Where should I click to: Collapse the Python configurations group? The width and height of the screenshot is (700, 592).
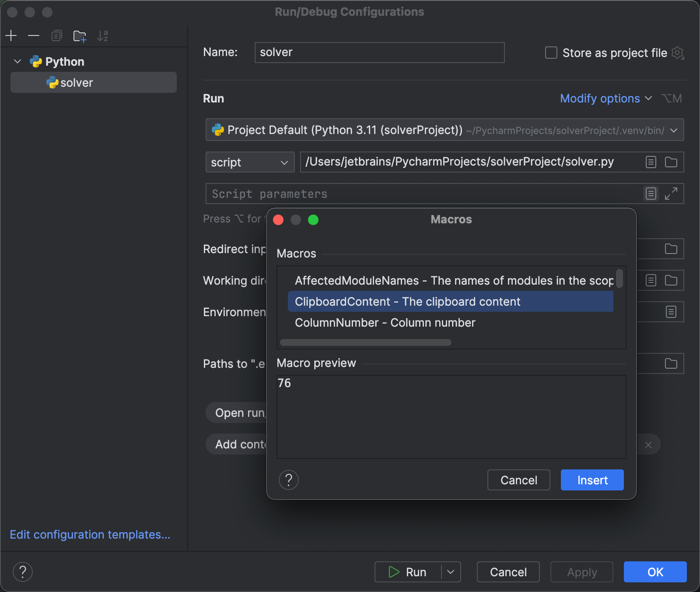point(17,61)
